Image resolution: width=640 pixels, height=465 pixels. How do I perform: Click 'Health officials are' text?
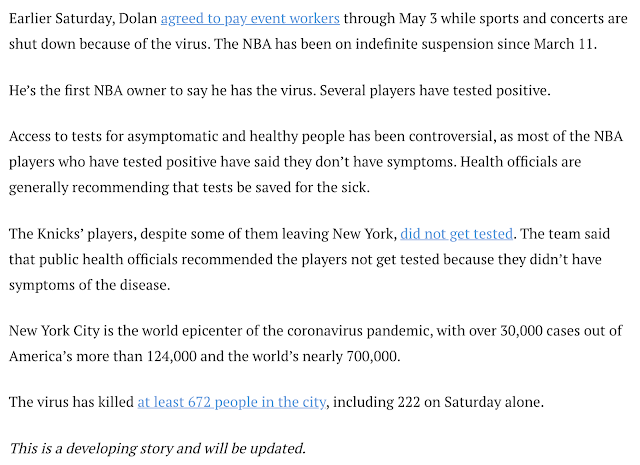click(x=520, y=162)
